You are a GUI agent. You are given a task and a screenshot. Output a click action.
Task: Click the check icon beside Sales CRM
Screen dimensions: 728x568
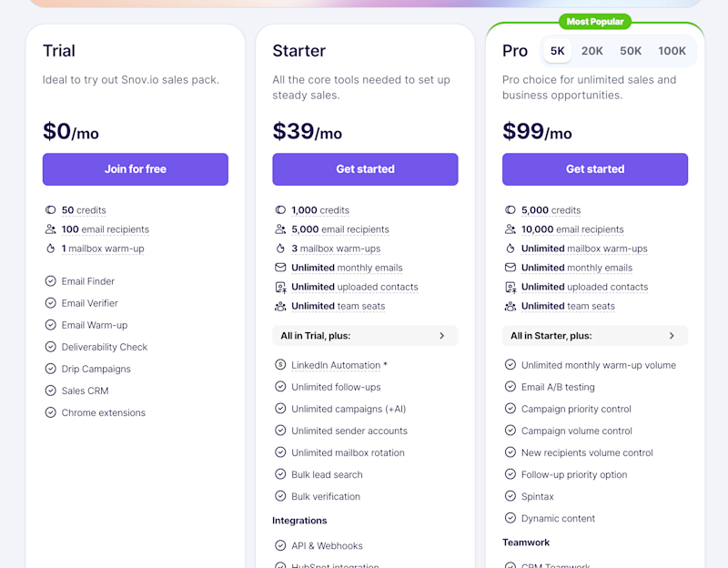(50, 390)
